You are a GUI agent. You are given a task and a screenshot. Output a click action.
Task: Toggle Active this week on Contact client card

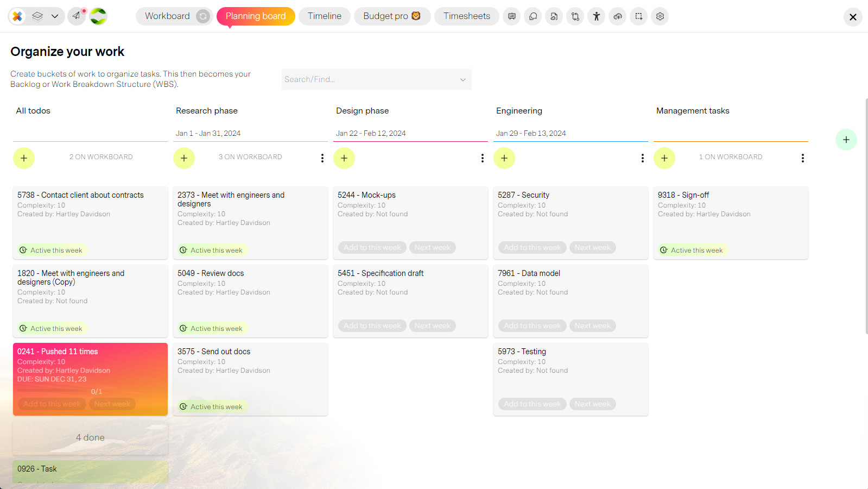(x=51, y=250)
